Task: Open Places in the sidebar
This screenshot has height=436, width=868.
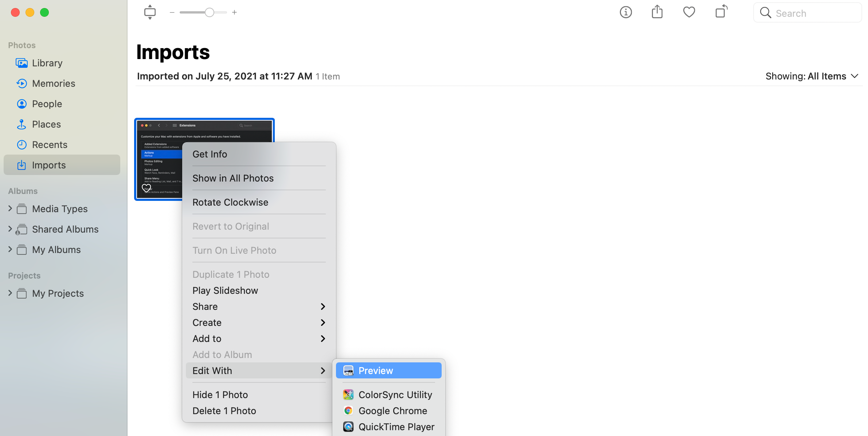Action: (x=46, y=124)
